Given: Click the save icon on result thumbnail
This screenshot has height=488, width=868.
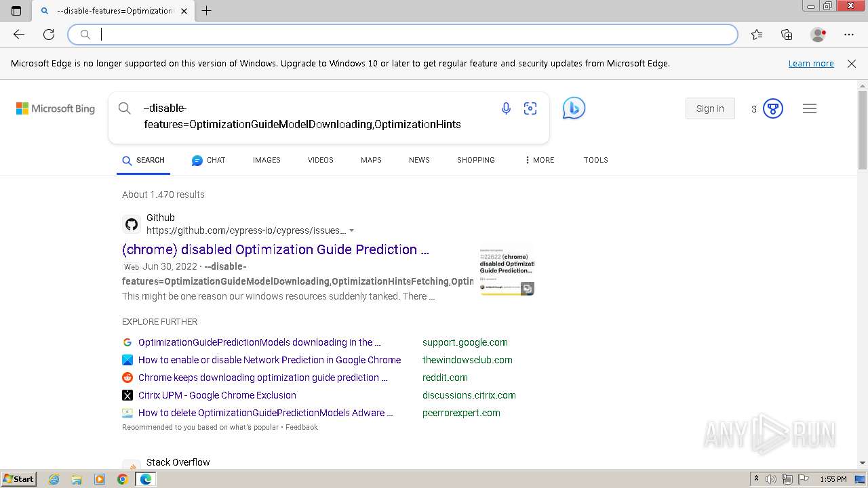Looking at the screenshot, I should 527,289.
